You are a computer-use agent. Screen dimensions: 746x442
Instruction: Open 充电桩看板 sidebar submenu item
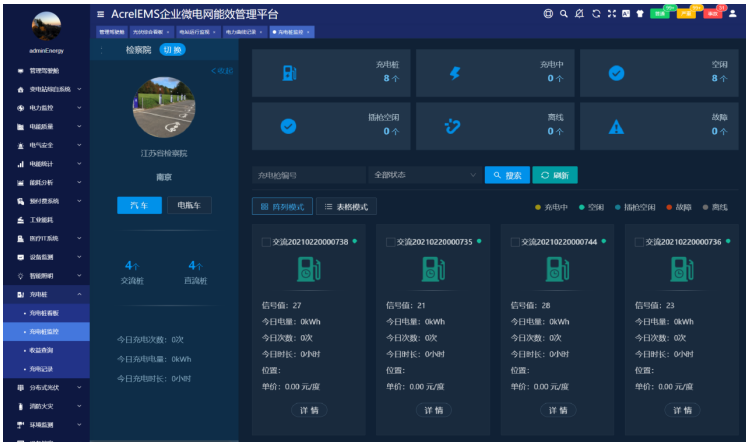pyautogui.click(x=47, y=313)
